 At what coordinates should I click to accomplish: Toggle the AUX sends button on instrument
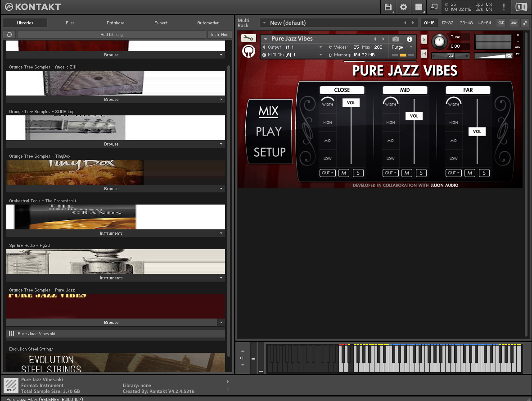[518, 47]
